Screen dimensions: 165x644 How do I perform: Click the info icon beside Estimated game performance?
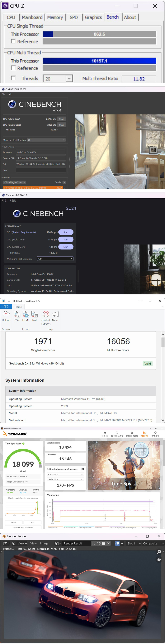coord(83,469)
